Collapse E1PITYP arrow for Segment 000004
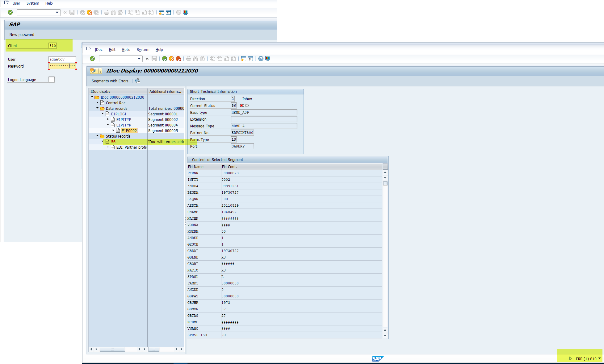The height and width of the screenshot is (364, 604). tap(108, 125)
